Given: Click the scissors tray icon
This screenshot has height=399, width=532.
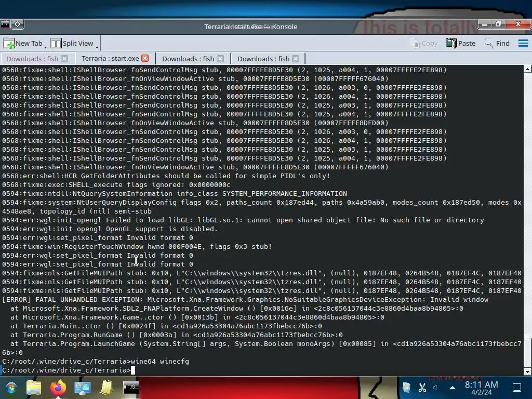Looking at the screenshot, I should coord(422,387).
